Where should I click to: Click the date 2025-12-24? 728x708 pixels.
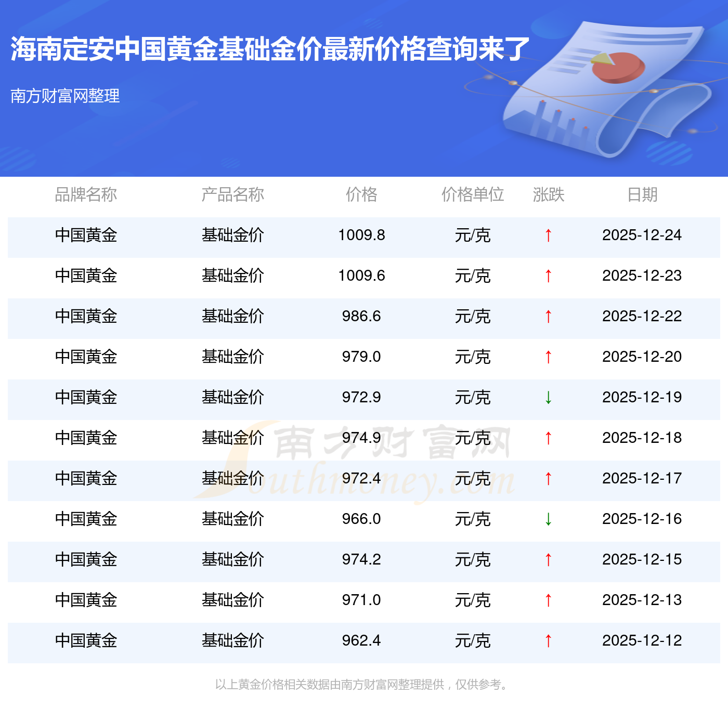(642, 235)
